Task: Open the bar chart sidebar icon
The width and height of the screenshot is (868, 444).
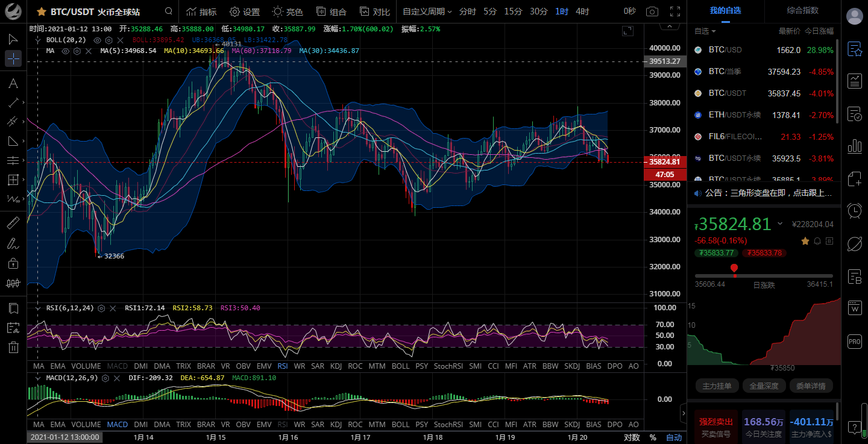Action: 855,146
